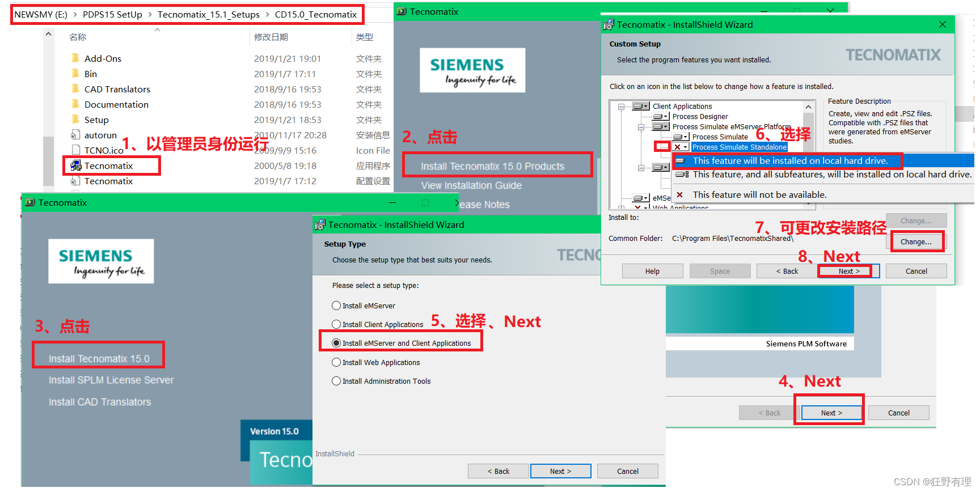
Task: Click Help in the Custom Setup dialog
Action: (x=652, y=272)
